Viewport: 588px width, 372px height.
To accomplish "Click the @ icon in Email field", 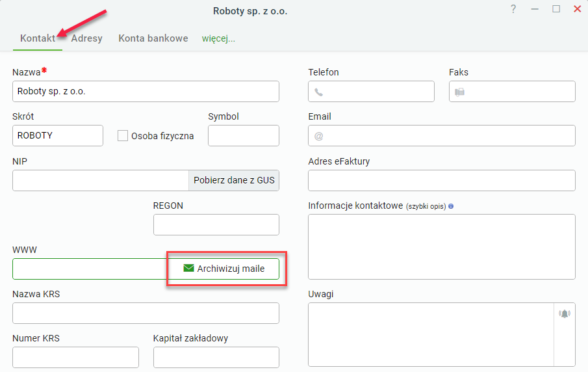I will (318, 137).
